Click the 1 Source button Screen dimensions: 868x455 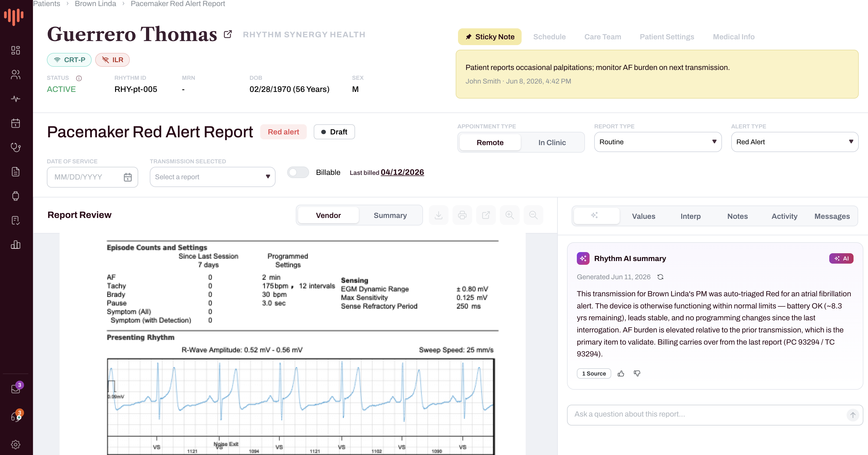coord(594,373)
